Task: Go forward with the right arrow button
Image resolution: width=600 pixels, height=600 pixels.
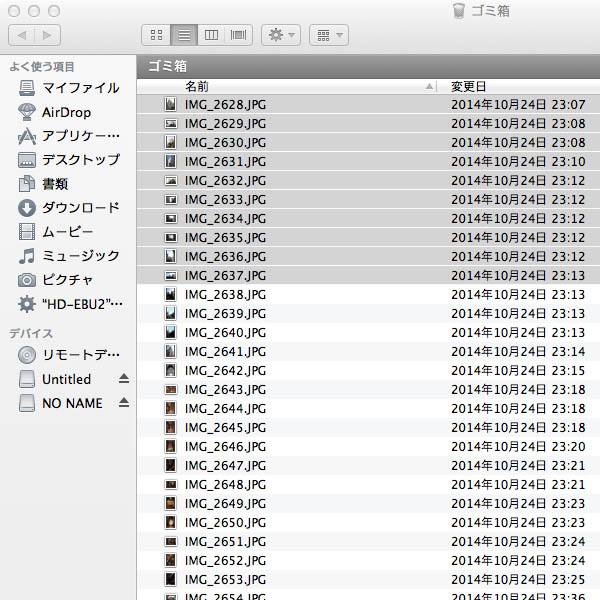Action: pyautogui.click(x=48, y=35)
